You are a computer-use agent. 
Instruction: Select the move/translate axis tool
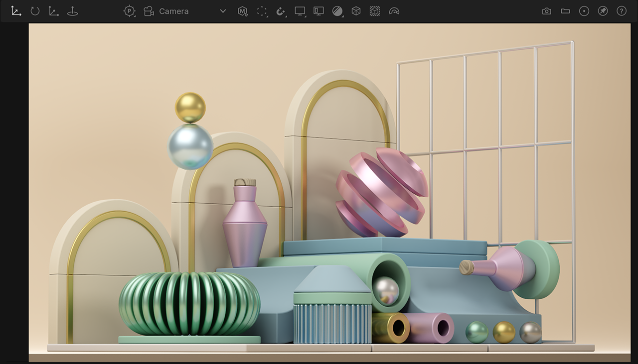[x=16, y=11]
